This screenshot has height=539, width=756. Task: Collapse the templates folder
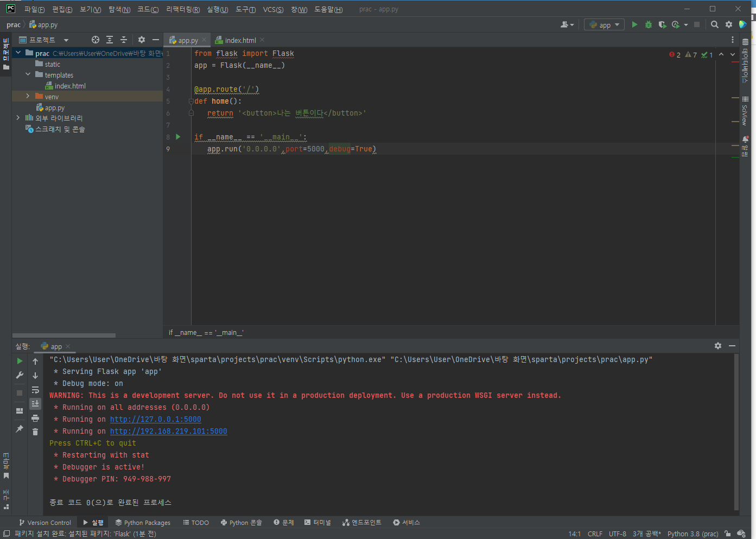pos(28,74)
